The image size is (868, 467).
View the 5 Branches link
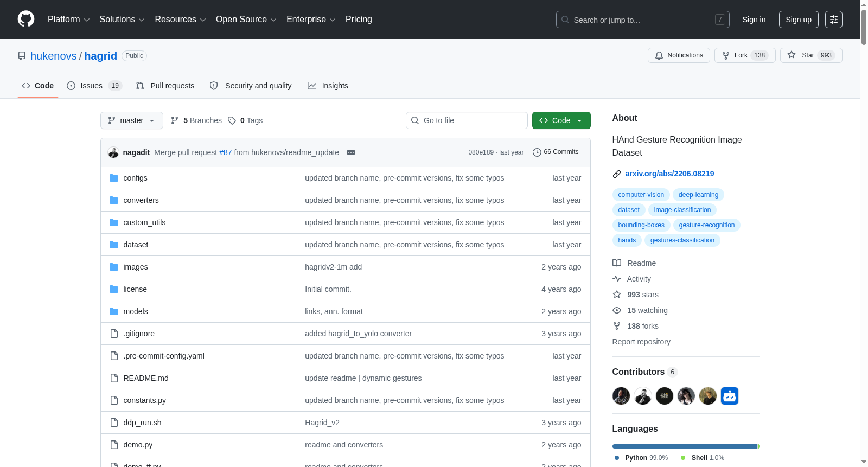coord(196,120)
